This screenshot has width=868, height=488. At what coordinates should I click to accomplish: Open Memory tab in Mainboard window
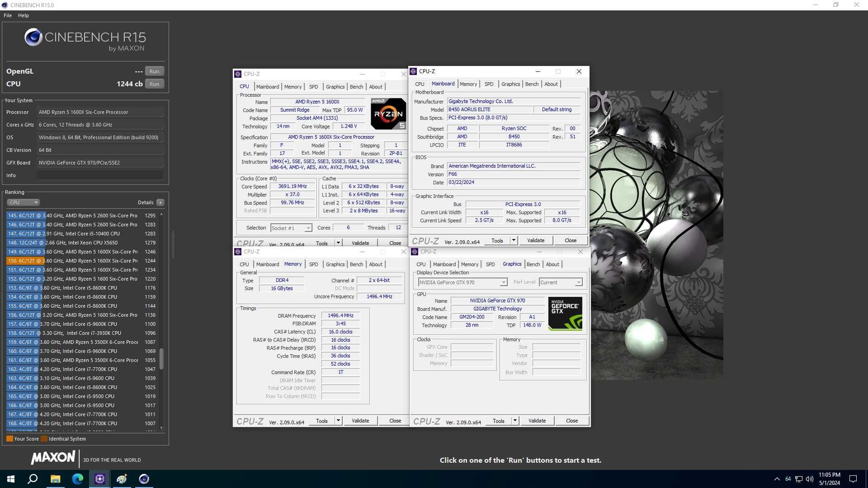click(x=468, y=84)
